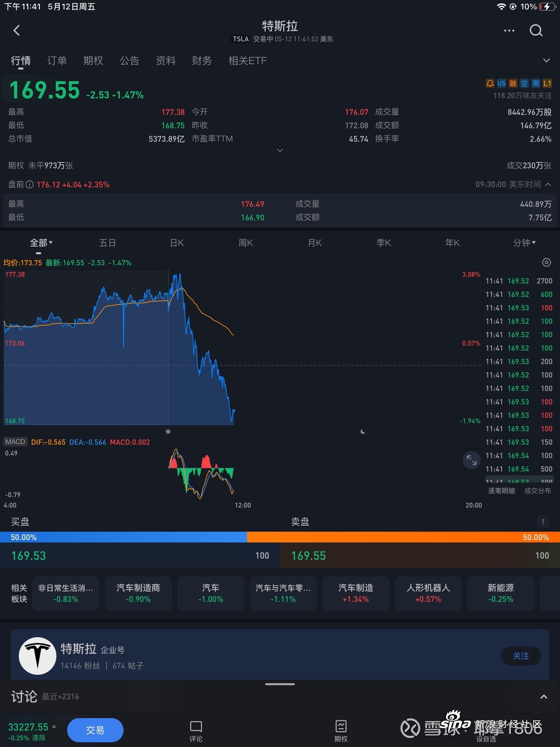
Task: Open the three-dot more options menu
Action: pos(509,30)
